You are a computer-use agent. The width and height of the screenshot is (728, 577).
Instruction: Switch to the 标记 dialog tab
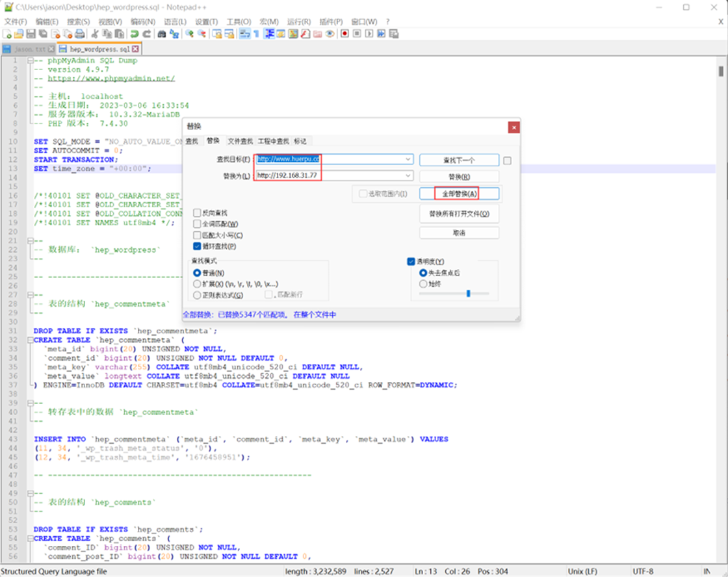[x=300, y=141]
